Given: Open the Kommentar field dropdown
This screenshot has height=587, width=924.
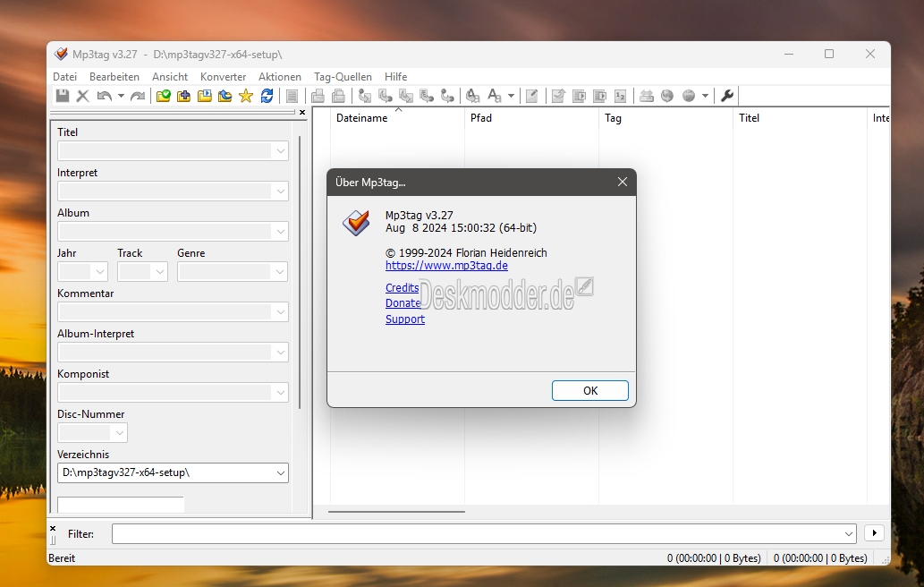Looking at the screenshot, I should click(281, 311).
